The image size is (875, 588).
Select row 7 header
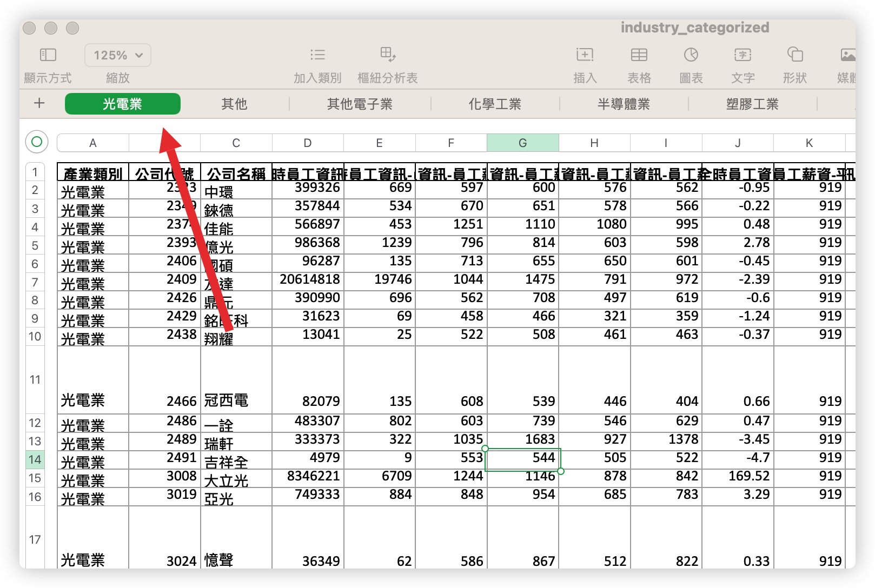(x=35, y=282)
